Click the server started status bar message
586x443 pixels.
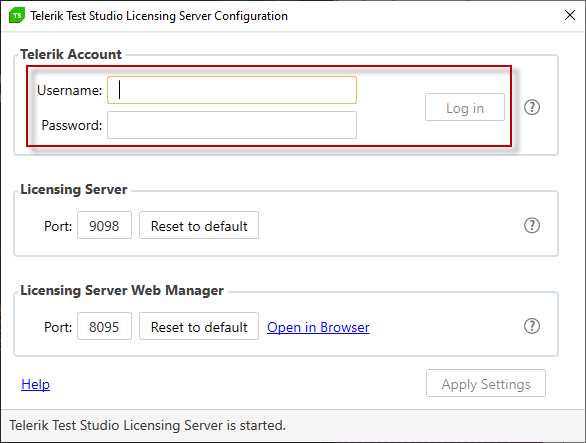147,425
